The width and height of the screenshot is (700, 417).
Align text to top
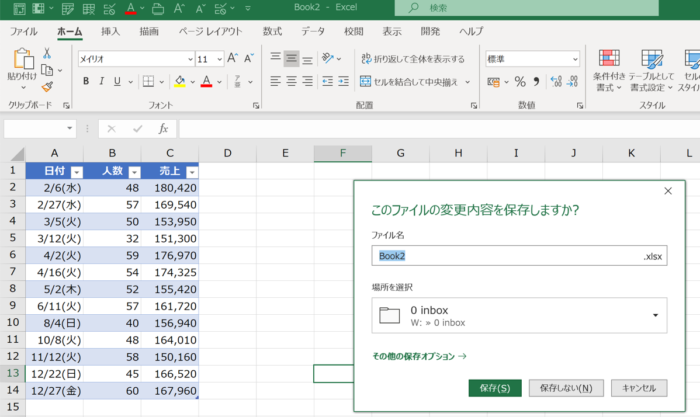[x=275, y=58]
